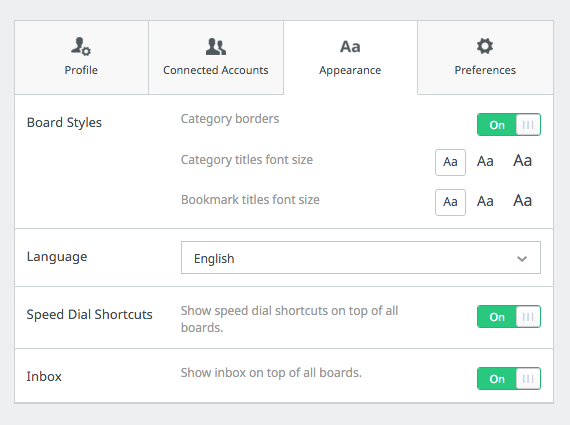570x425 pixels.
Task: Turn off the Inbox toggle
Action: [x=509, y=378]
